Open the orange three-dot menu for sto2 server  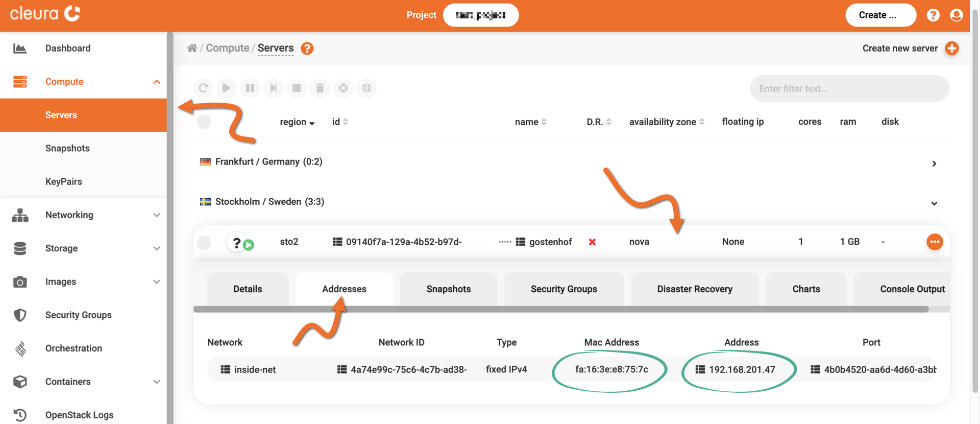(x=934, y=242)
